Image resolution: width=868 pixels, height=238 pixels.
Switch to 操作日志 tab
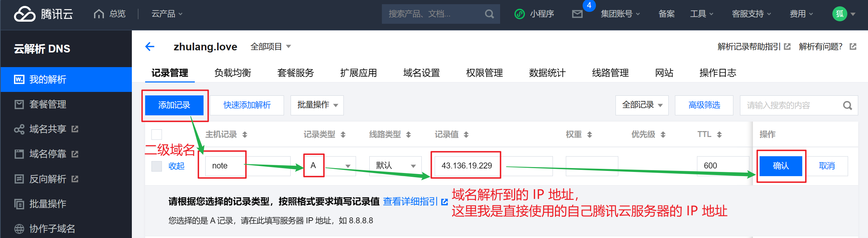718,73
